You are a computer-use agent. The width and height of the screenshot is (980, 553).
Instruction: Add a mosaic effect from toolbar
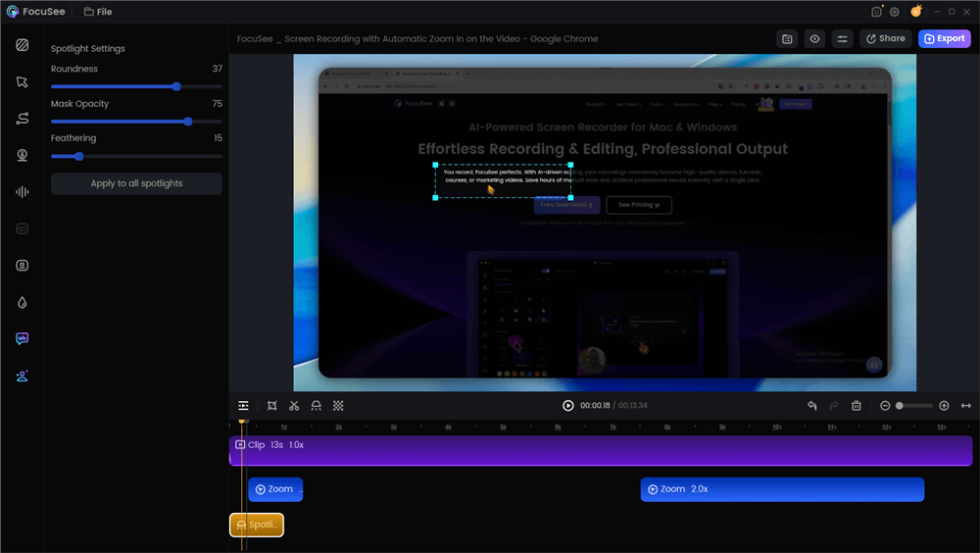click(x=338, y=406)
